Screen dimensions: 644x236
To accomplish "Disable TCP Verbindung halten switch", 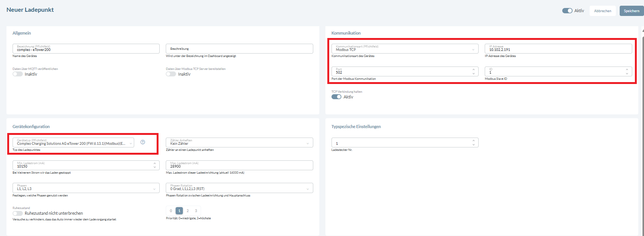I will pos(336,97).
